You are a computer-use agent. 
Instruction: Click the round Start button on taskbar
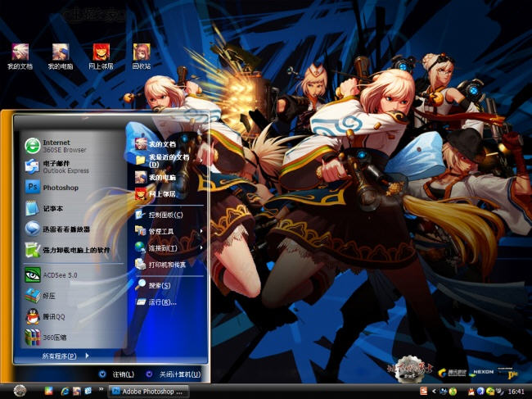[20, 391]
